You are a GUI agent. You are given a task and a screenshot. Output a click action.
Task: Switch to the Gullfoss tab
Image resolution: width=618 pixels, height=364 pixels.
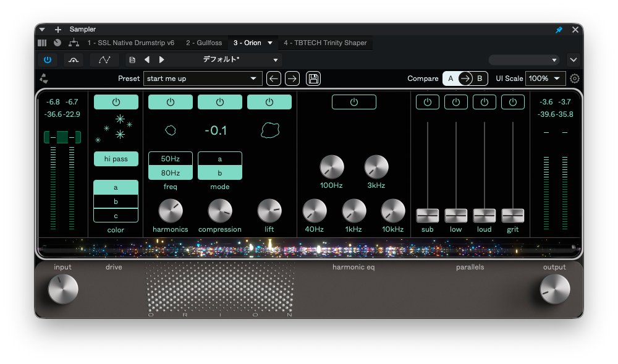point(204,43)
